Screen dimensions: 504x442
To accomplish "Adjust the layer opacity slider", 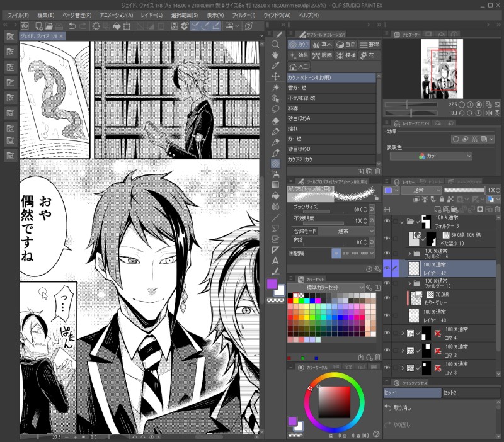I will click(464, 190).
